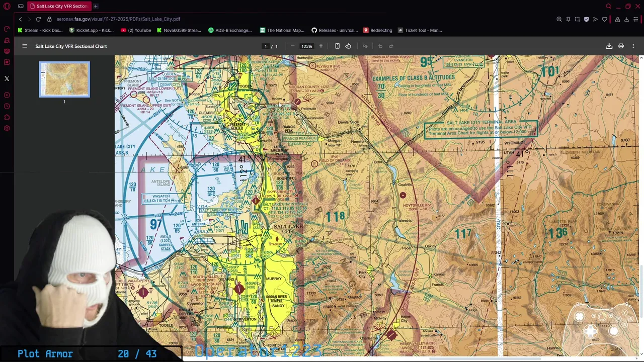The image size is (644, 362).
Task: Click the browser find-in-page zoom icon
Action: [559, 19]
